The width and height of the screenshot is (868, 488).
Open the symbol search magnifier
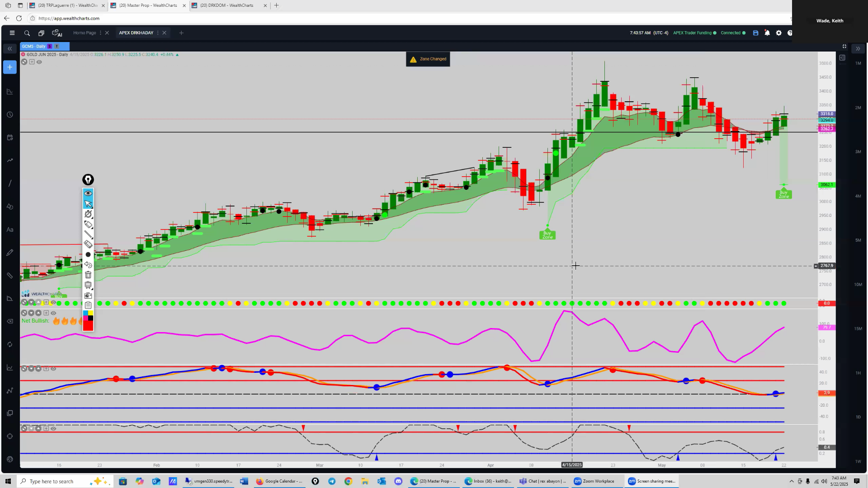27,33
